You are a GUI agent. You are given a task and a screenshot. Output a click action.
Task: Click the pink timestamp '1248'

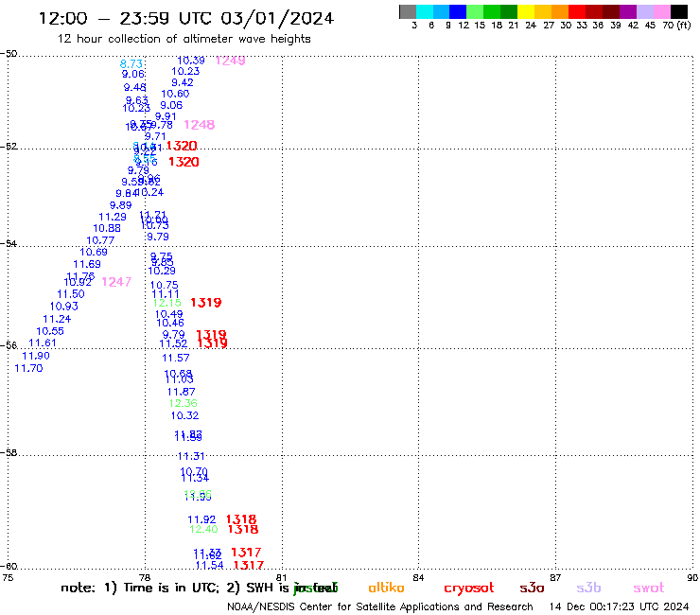click(x=199, y=125)
